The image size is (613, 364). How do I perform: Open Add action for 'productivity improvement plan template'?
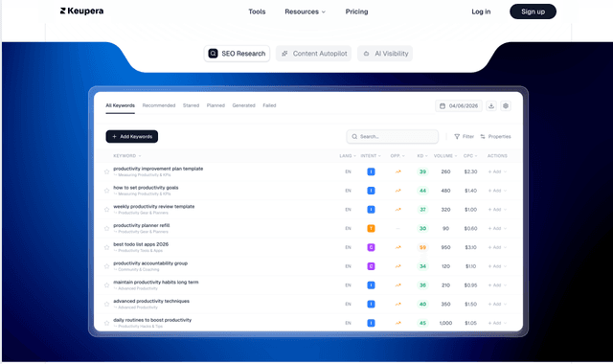click(x=497, y=171)
